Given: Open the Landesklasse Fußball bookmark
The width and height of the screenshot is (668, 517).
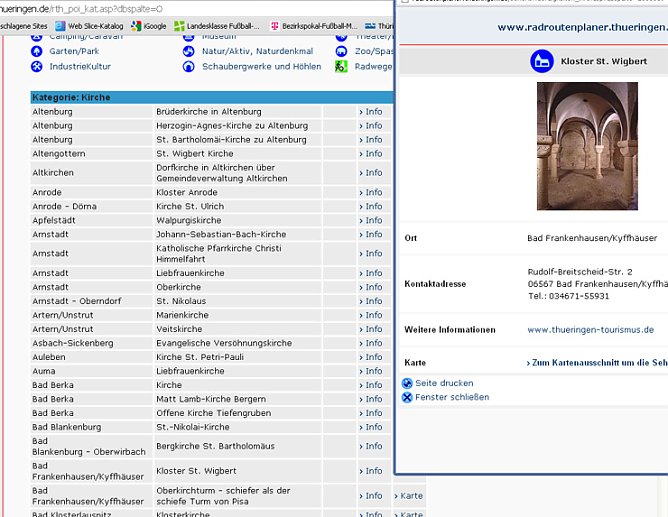Looking at the screenshot, I should [x=223, y=26].
